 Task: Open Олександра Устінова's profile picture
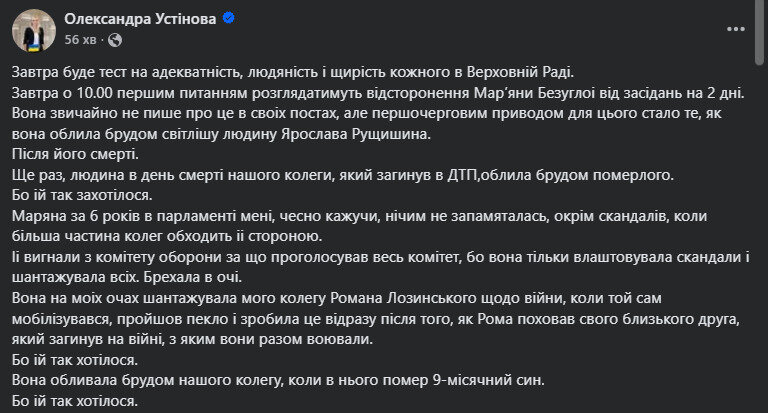pyautogui.click(x=32, y=29)
